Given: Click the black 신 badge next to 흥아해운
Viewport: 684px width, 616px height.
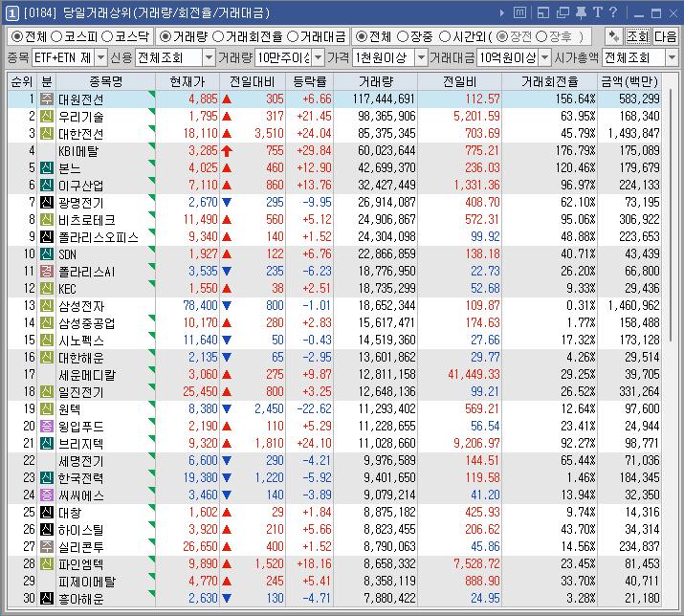Looking at the screenshot, I should pyautogui.click(x=47, y=598).
